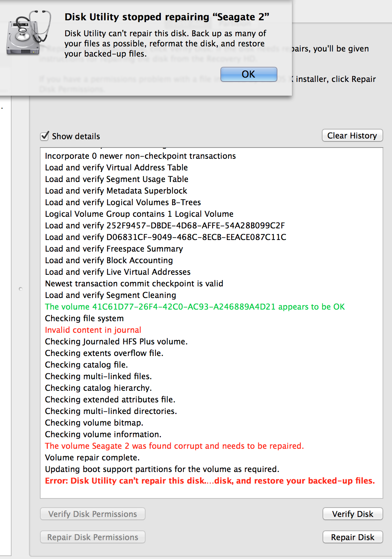
Task: Select the bold red 'Error: Disk Utility can't repair' line
Action: pos(210,481)
